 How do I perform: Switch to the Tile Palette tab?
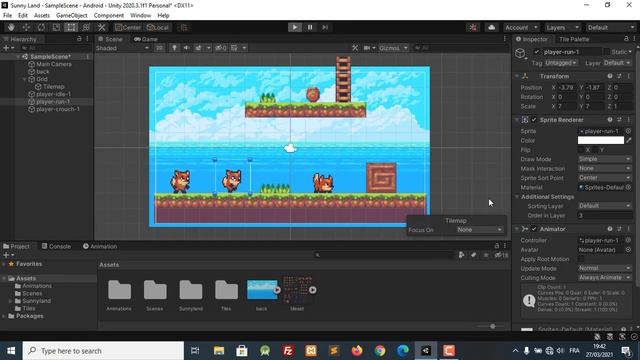pyautogui.click(x=574, y=39)
